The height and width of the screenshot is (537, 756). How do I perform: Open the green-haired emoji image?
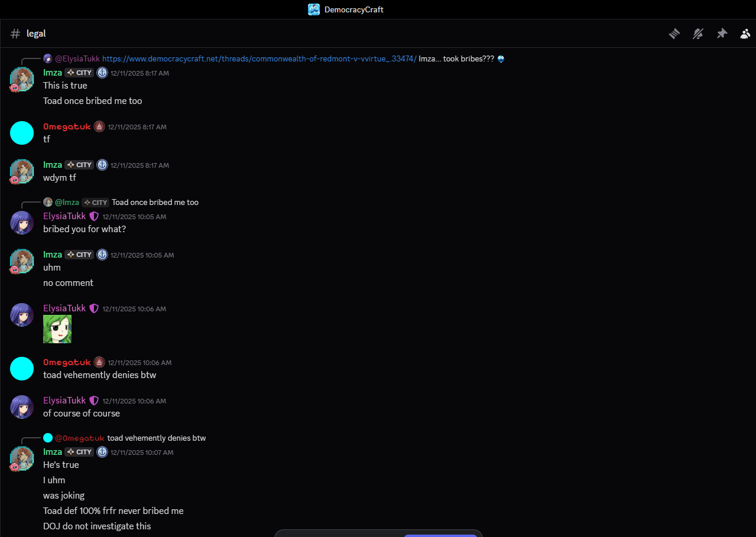[x=57, y=329]
